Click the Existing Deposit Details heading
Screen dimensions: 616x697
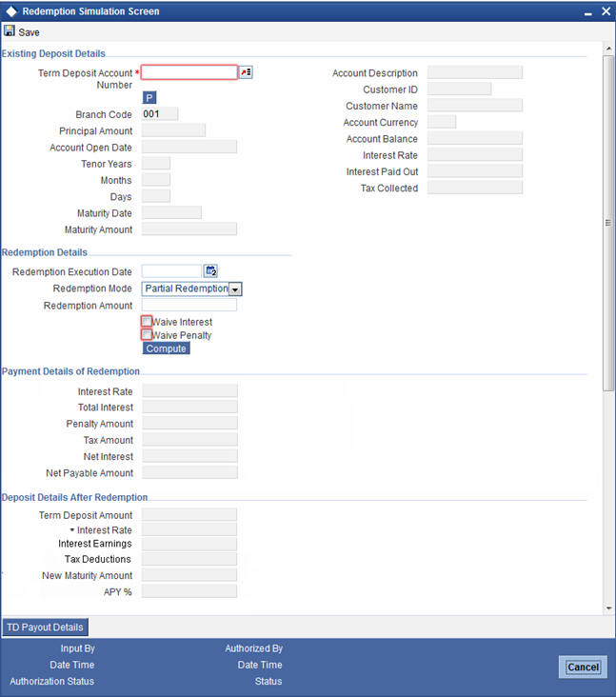click(x=53, y=53)
